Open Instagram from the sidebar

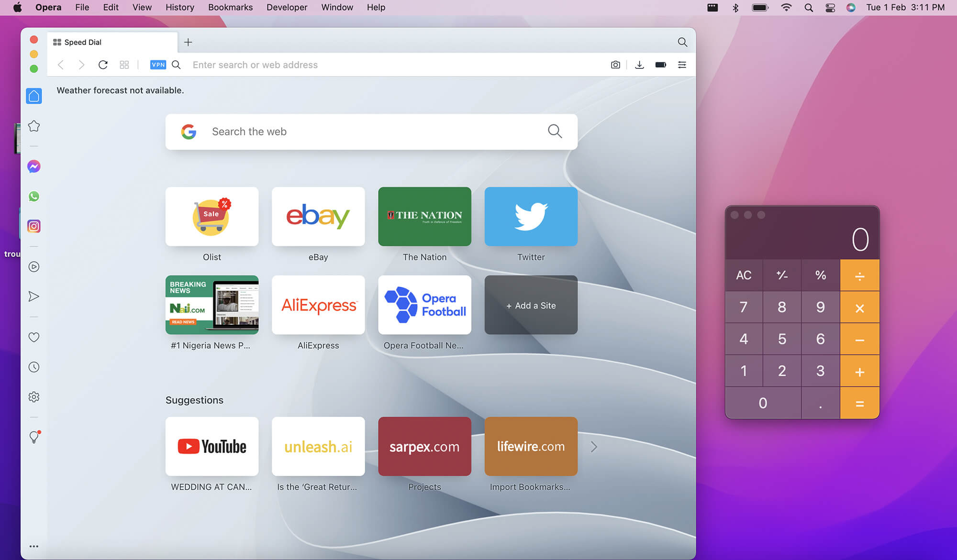[x=33, y=226]
